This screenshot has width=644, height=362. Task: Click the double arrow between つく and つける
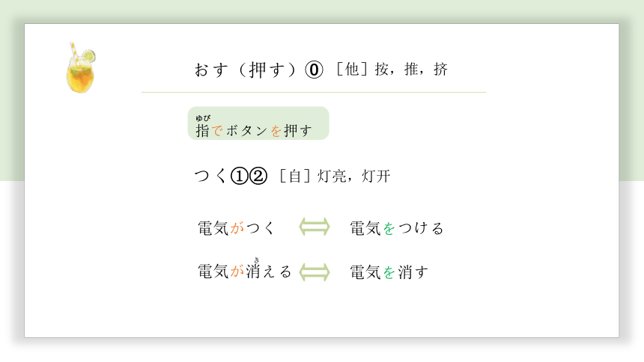click(315, 227)
